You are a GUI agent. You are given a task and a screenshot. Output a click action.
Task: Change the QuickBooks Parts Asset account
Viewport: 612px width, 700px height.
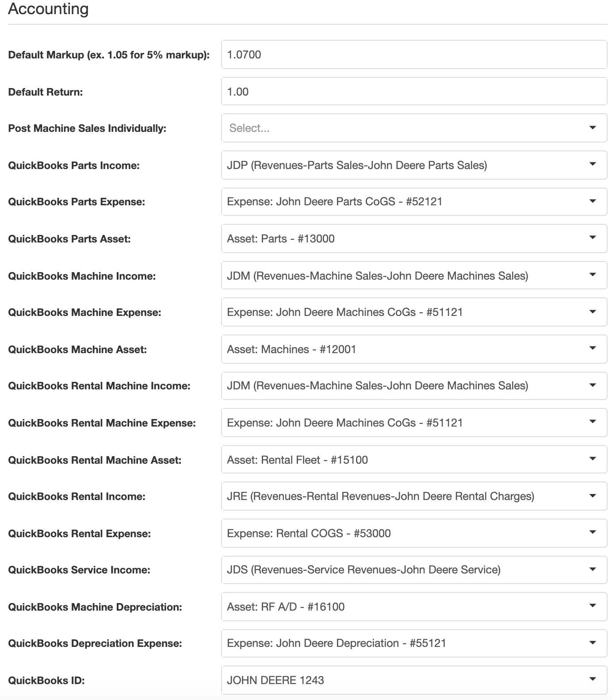tap(414, 238)
